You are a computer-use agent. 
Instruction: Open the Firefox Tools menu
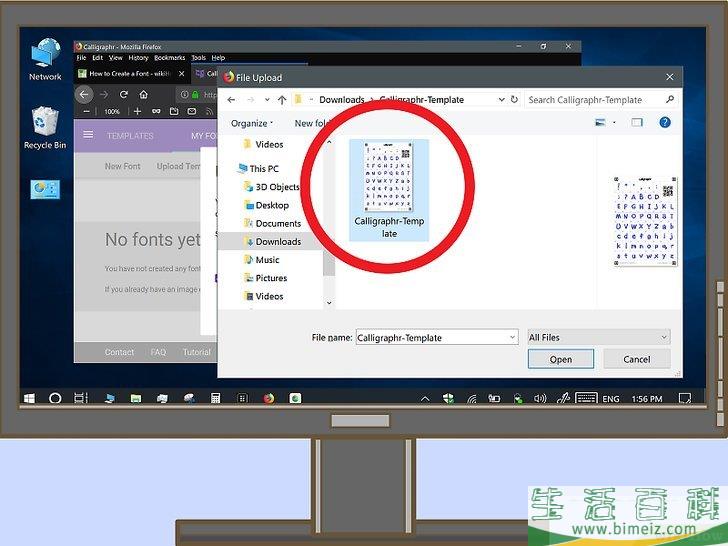198,58
